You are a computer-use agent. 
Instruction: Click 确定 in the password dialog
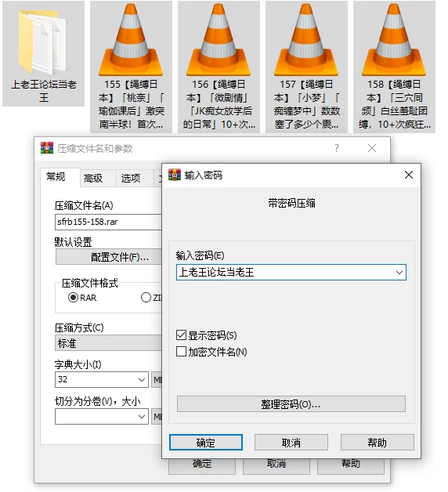coord(206,443)
